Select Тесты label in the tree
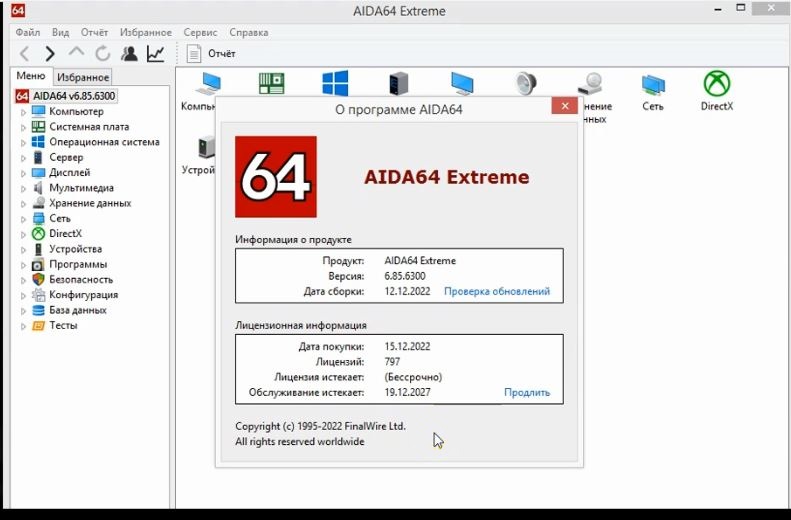 (63, 325)
